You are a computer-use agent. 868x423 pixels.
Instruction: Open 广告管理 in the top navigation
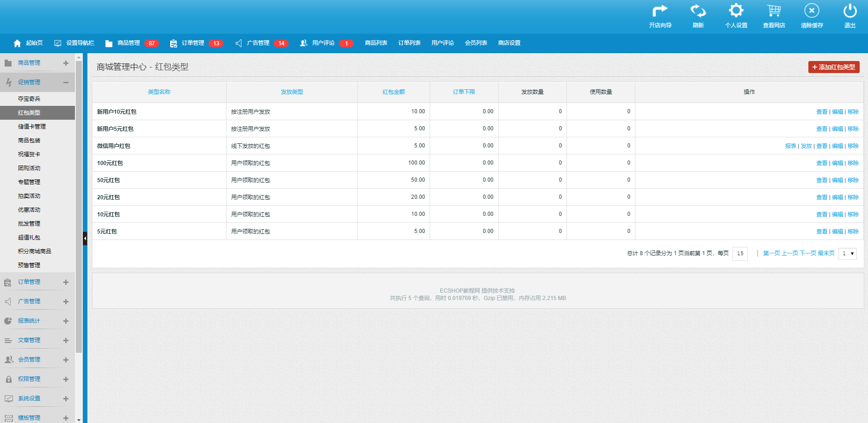(x=258, y=43)
